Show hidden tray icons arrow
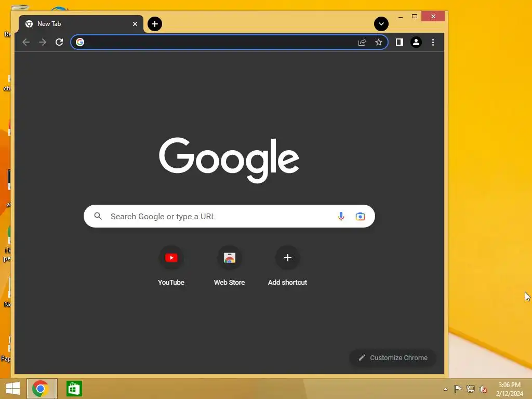The width and height of the screenshot is (532, 399). (445, 389)
